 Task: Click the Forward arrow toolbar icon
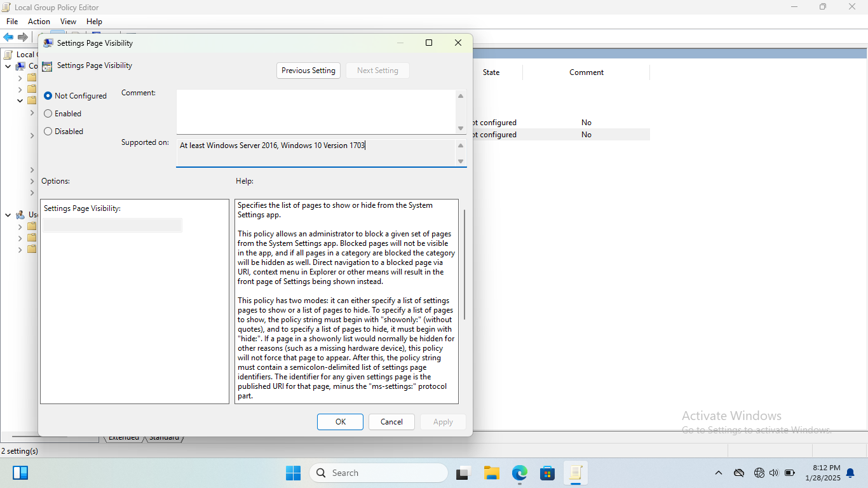coord(23,37)
